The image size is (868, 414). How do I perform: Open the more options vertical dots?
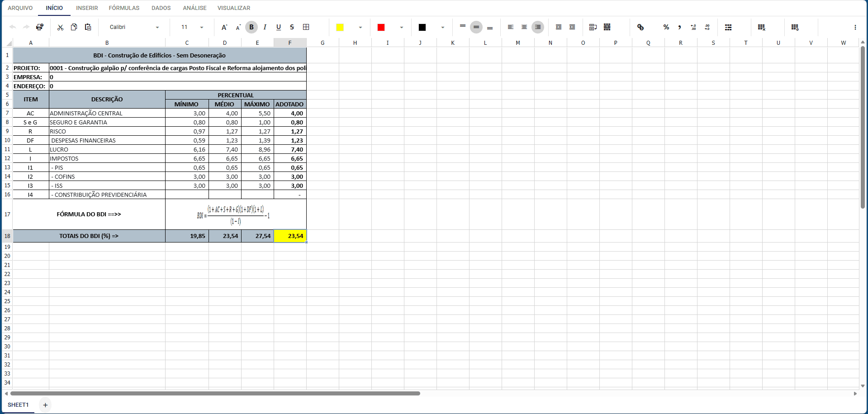(855, 27)
